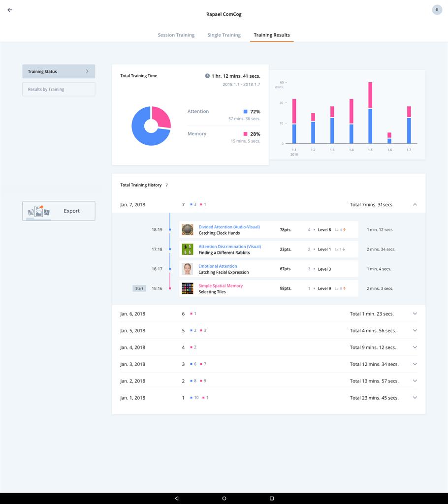Image resolution: width=448 pixels, height=504 pixels.
Task: Click the back arrow icon
Action: [10, 10]
